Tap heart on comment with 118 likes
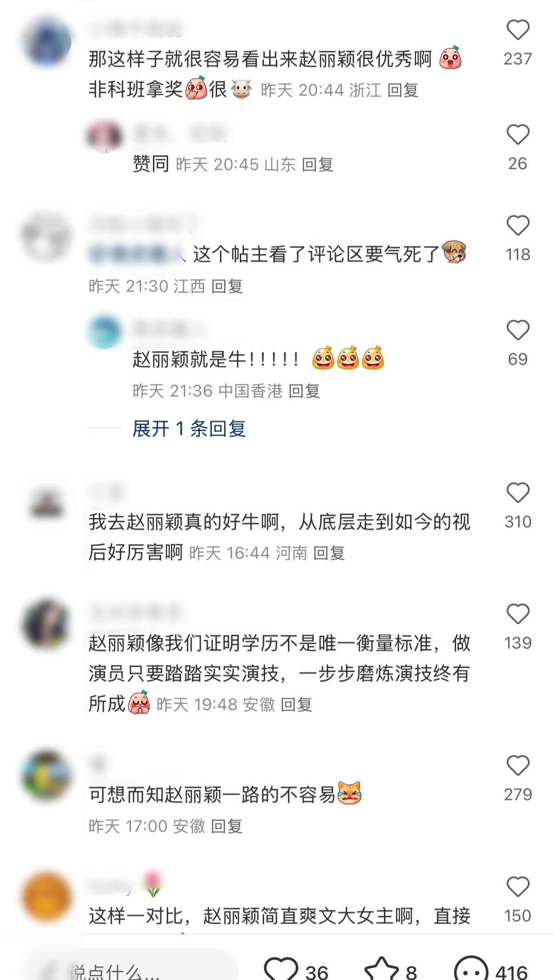This screenshot has width=554, height=980. pyautogui.click(x=518, y=226)
